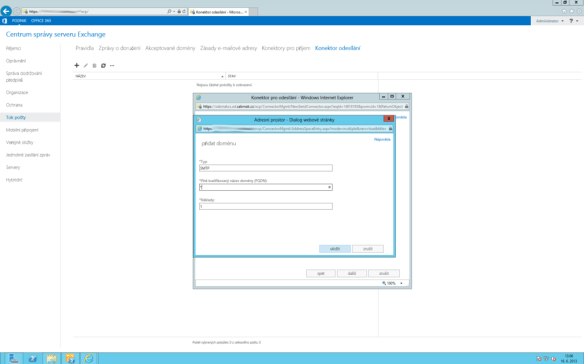Open Internet Explorer from the taskbar
This screenshot has width=584, height=364.
[89, 358]
